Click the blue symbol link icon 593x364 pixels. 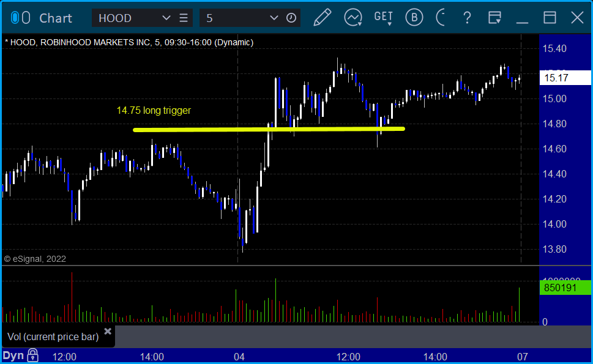15,18
